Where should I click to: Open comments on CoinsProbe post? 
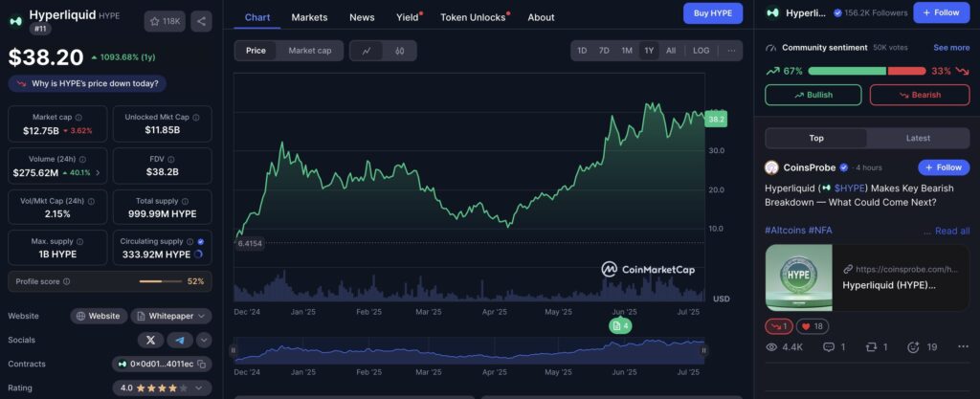(x=834, y=346)
